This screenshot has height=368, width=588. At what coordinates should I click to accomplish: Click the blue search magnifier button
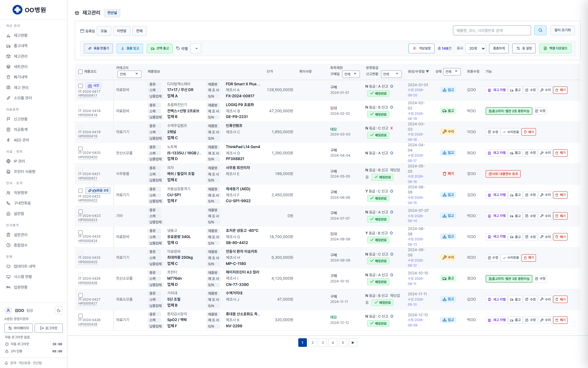[x=540, y=30]
